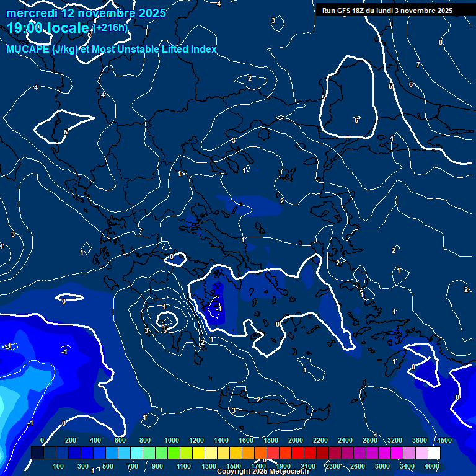Click the legend label '1000'

pos(172,440)
